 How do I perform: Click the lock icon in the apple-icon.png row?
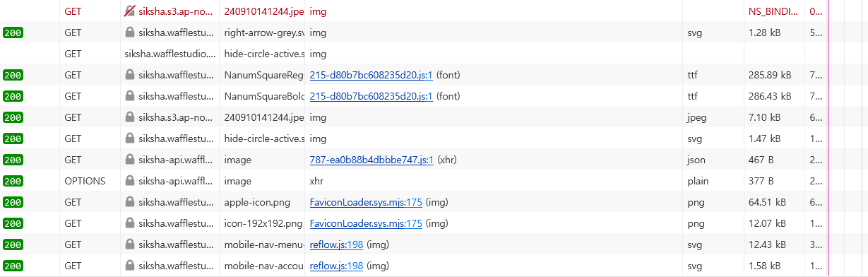[129, 202]
